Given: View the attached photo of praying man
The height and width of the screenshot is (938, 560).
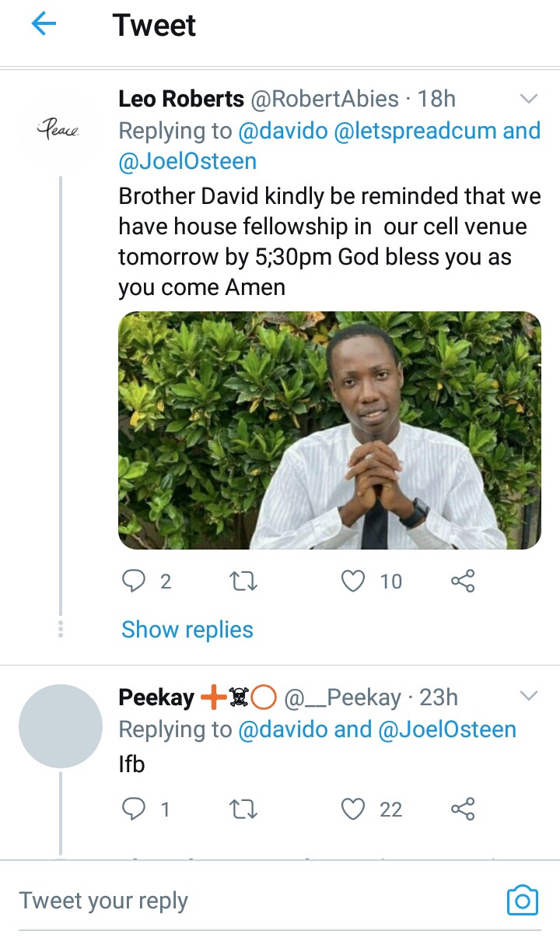Looking at the screenshot, I should (x=330, y=430).
